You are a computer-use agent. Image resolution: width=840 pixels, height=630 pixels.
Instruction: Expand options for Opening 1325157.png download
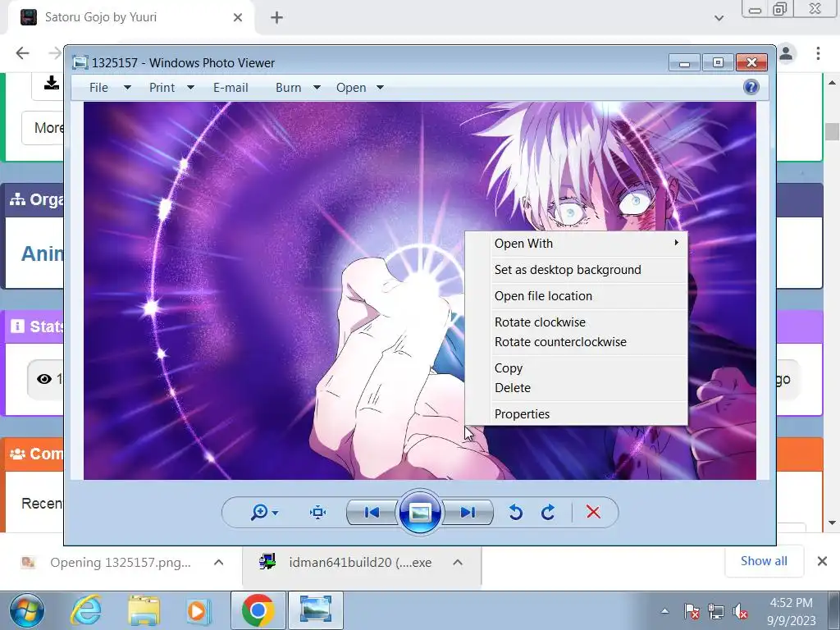(218, 563)
